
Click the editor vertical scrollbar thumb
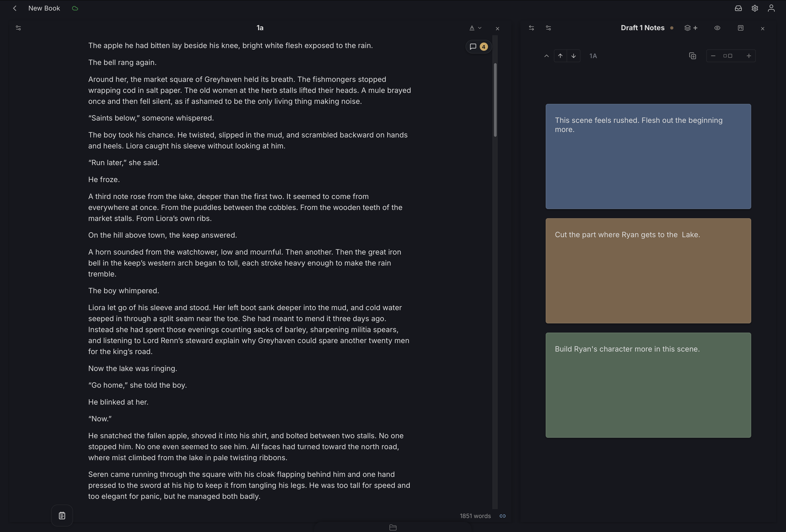click(495, 100)
